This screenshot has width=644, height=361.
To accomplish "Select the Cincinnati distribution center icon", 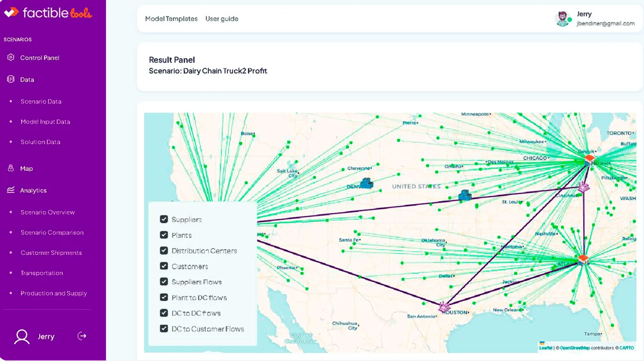I will tap(583, 187).
